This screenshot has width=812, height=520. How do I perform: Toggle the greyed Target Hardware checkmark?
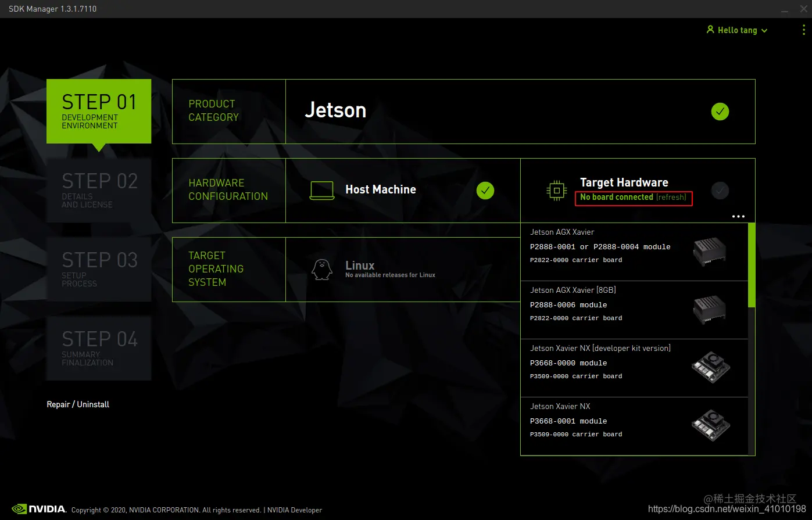[720, 191]
